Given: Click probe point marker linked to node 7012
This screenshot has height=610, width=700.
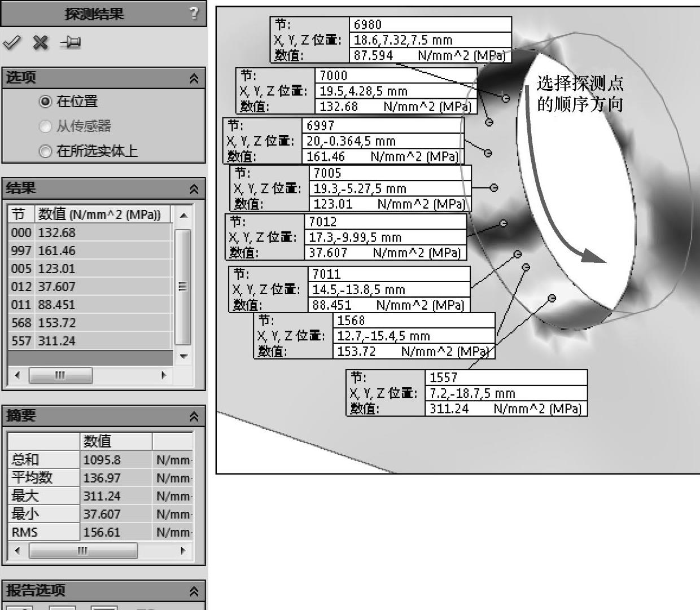Looking at the screenshot, I should click(504, 223).
